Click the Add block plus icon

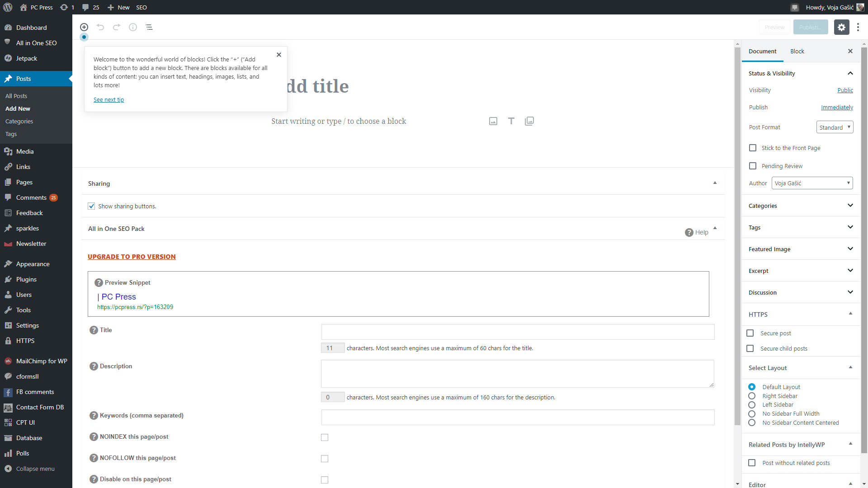pos(84,27)
